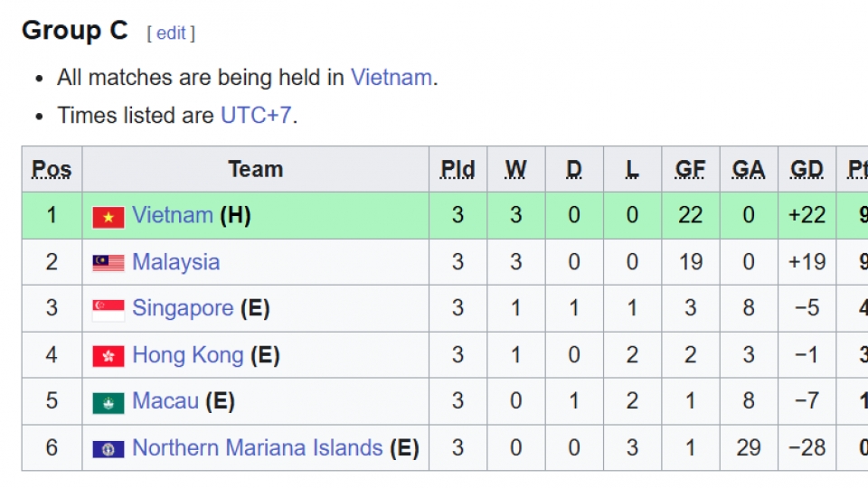This screenshot has height=488, width=868.
Task: Open Vietnam team link in table
Action: click(172, 215)
